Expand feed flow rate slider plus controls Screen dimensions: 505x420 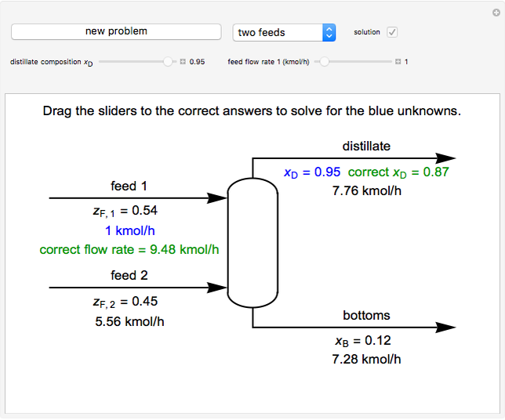(398, 61)
